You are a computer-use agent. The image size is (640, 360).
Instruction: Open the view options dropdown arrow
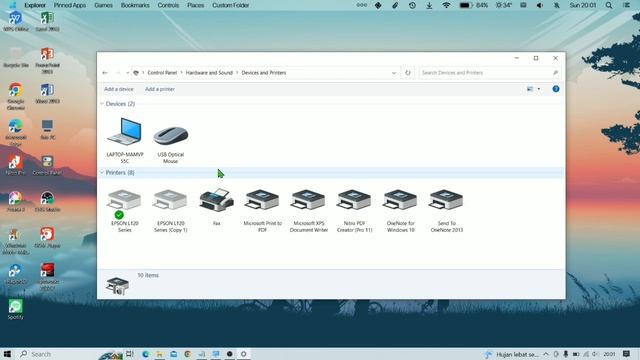539,89
